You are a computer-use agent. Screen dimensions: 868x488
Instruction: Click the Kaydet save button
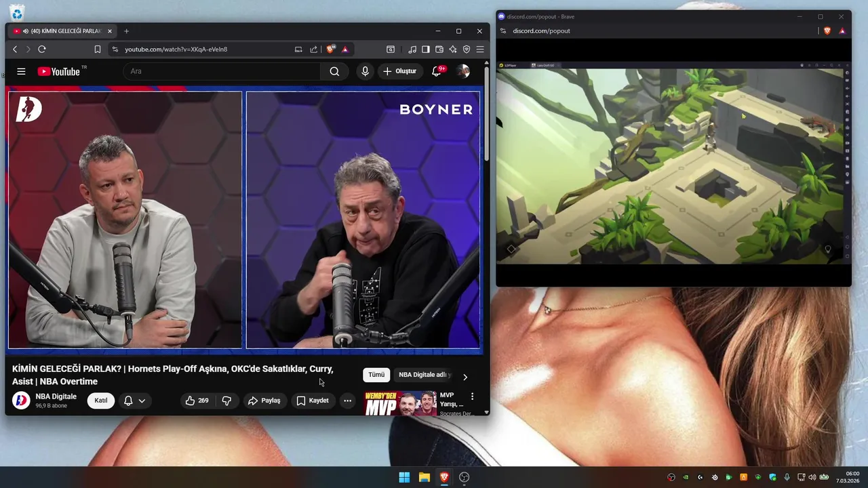313,401
